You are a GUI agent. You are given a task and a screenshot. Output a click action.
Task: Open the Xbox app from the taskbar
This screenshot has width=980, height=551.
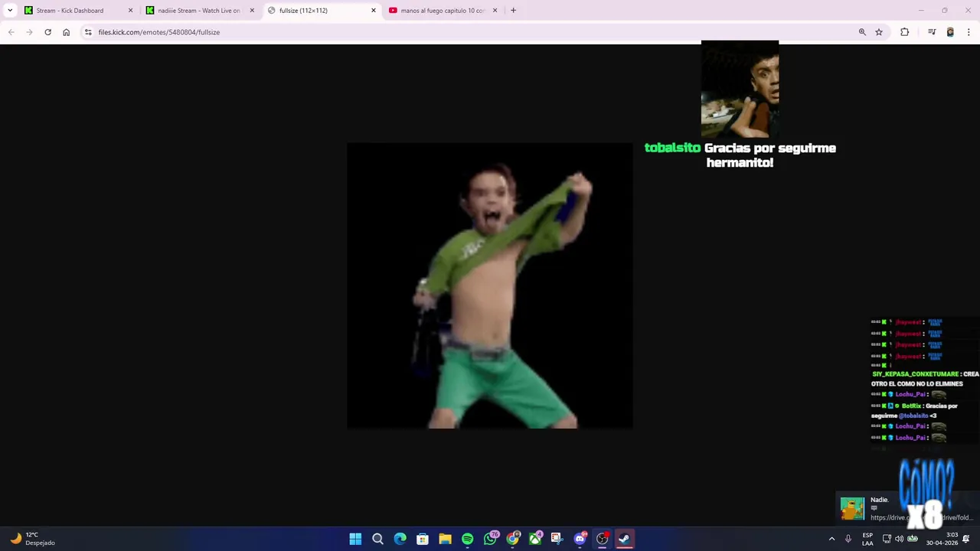[535, 539]
